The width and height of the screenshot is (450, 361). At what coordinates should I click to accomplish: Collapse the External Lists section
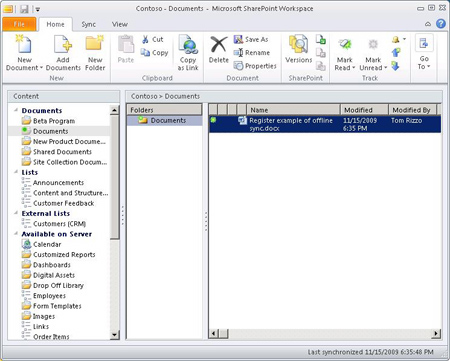(x=16, y=213)
